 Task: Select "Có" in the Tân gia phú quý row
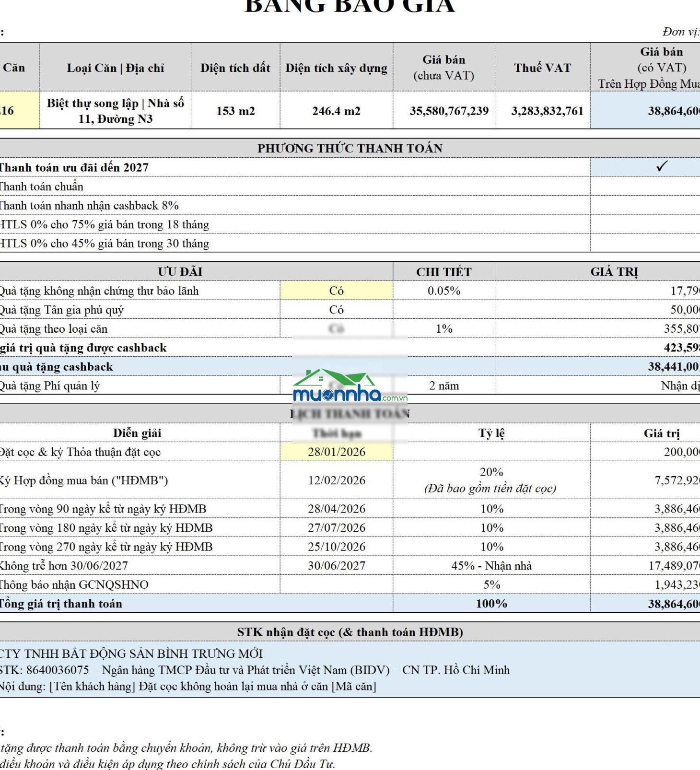[337, 310]
